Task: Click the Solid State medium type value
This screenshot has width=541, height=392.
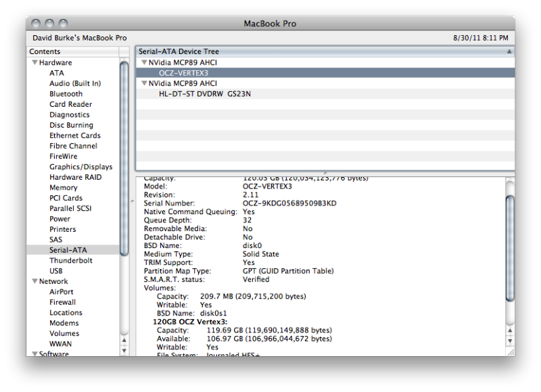Action: [x=260, y=254]
